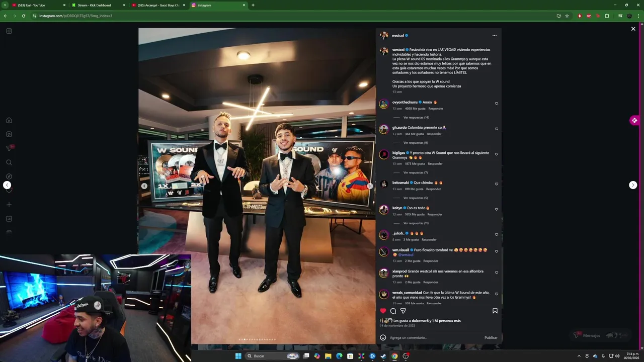This screenshot has height=362, width=644.
Task: Save the post with the bookmark icon
Action: (x=495, y=311)
